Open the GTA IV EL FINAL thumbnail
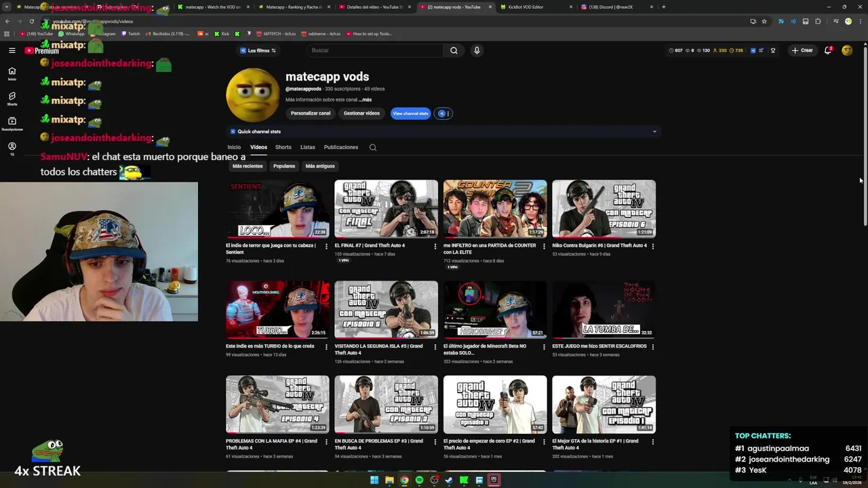This screenshot has height=488, width=868. 386,209
